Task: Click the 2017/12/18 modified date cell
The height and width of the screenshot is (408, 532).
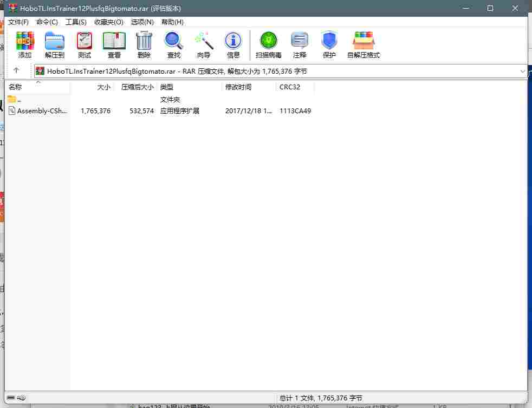Action: (248, 111)
